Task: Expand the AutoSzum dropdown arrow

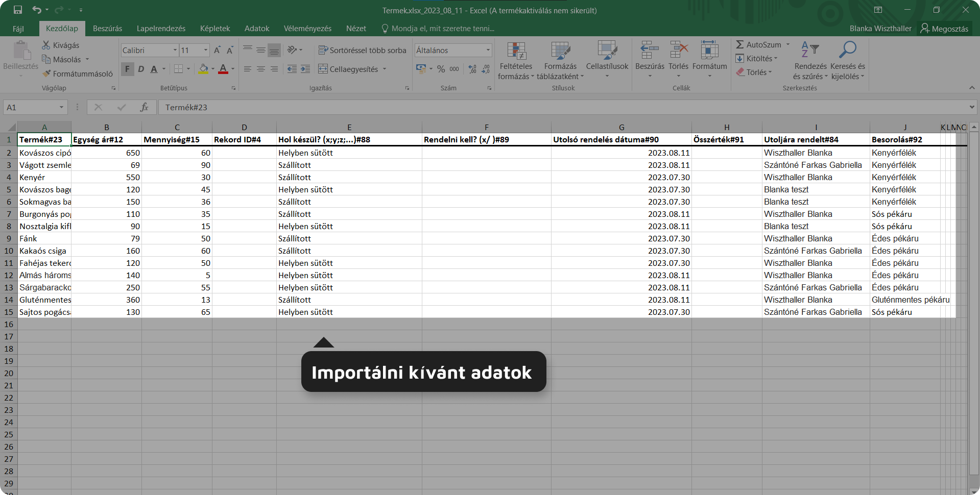Action: point(787,44)
